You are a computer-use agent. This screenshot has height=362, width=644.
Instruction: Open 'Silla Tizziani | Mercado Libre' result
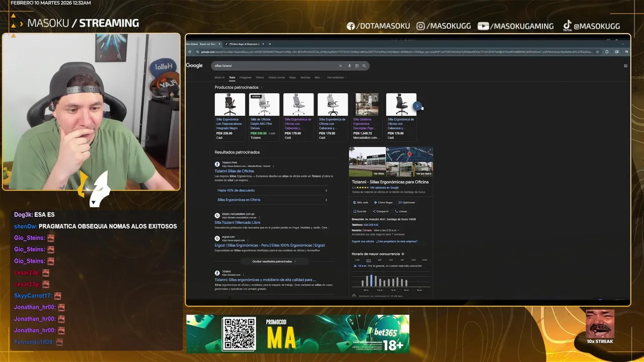click(237, 222)
